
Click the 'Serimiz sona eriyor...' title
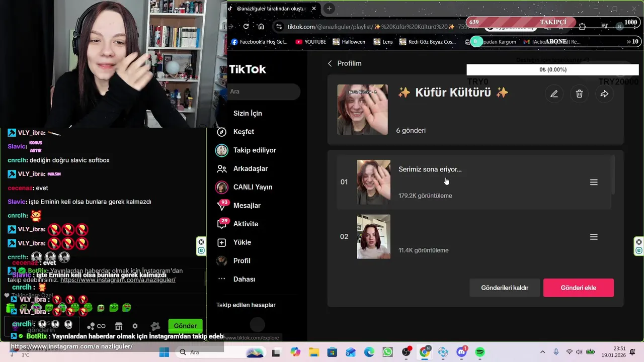[430, 169]
